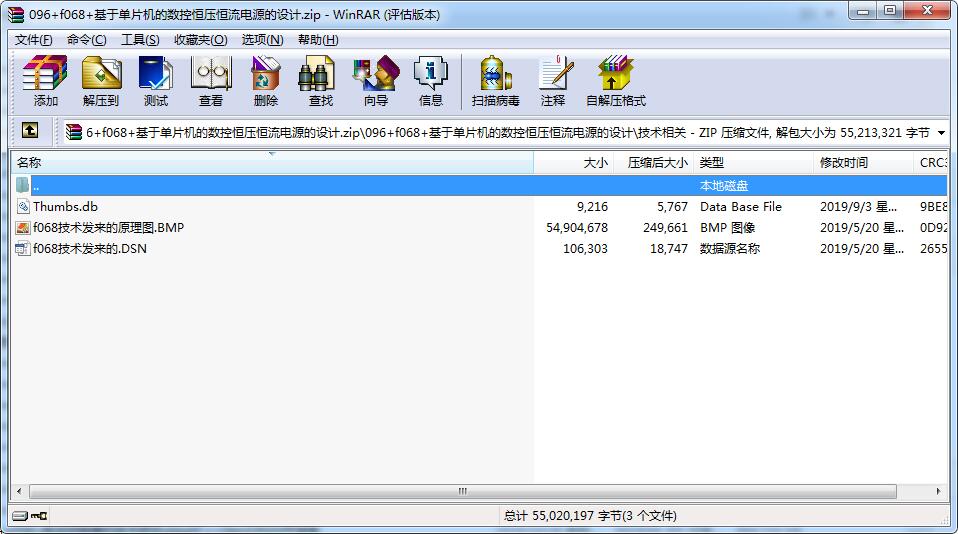Open the Options (选项) menu
Screen dimensions: 958x534
point(262,40)
